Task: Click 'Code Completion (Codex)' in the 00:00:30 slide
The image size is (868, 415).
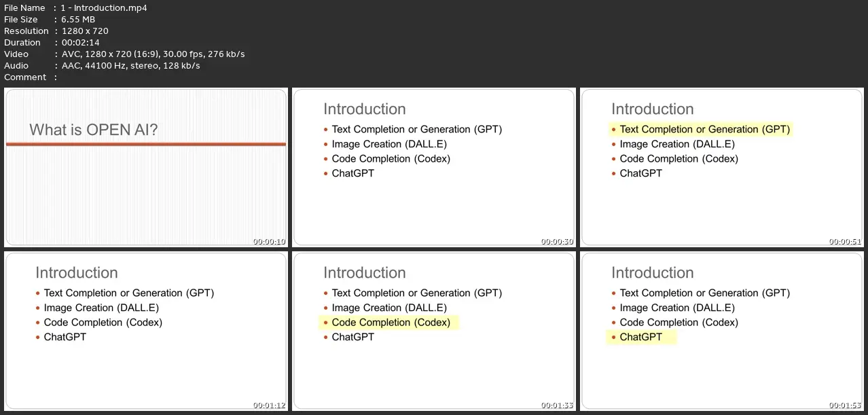Action: pyautogui.click(x=391, y=159)
